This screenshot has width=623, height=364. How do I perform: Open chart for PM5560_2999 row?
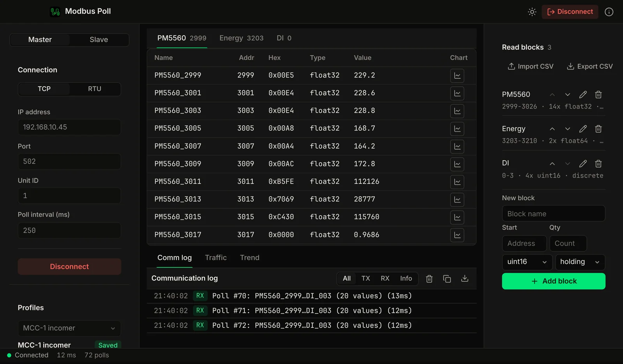[457, 75]
